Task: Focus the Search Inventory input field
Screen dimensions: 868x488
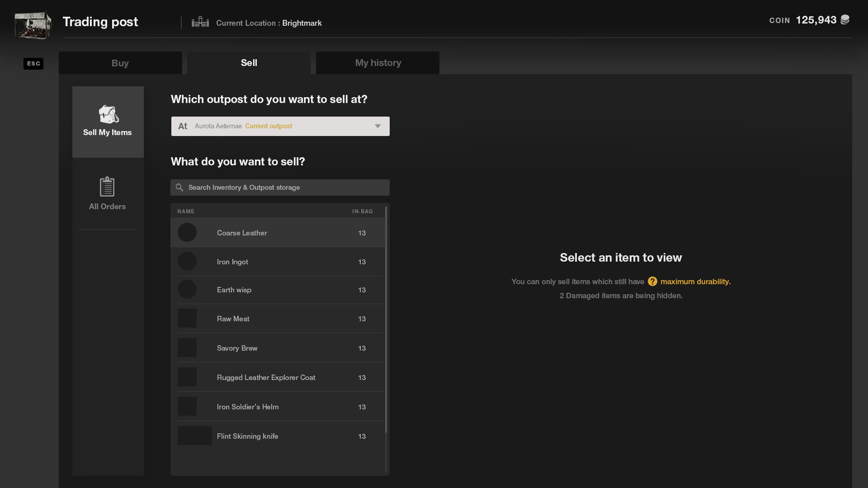Action: [285, 188]
